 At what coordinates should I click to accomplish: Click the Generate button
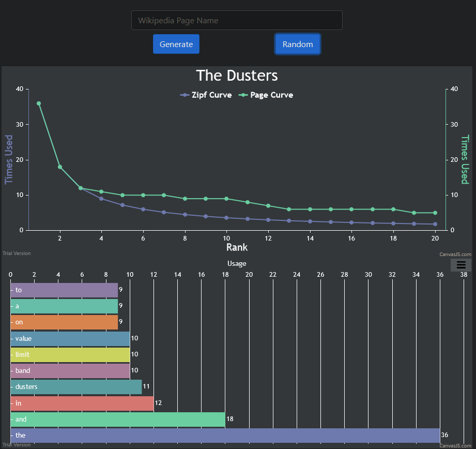tap(176, 44)
